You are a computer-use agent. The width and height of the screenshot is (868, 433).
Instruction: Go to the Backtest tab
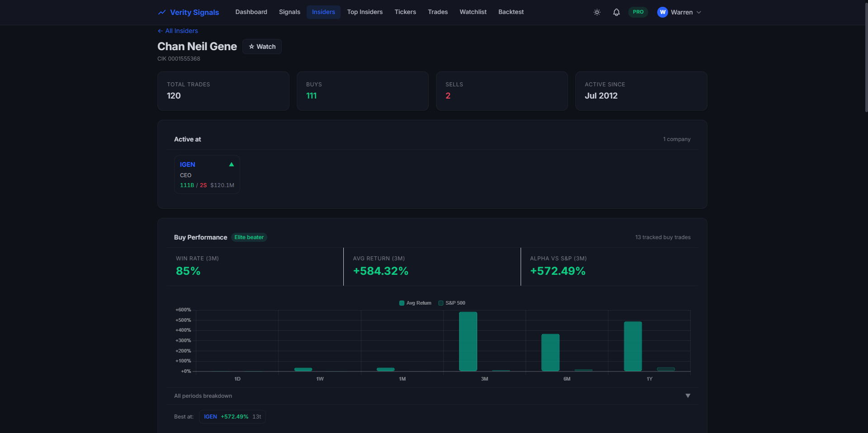[x=511, y=12]
